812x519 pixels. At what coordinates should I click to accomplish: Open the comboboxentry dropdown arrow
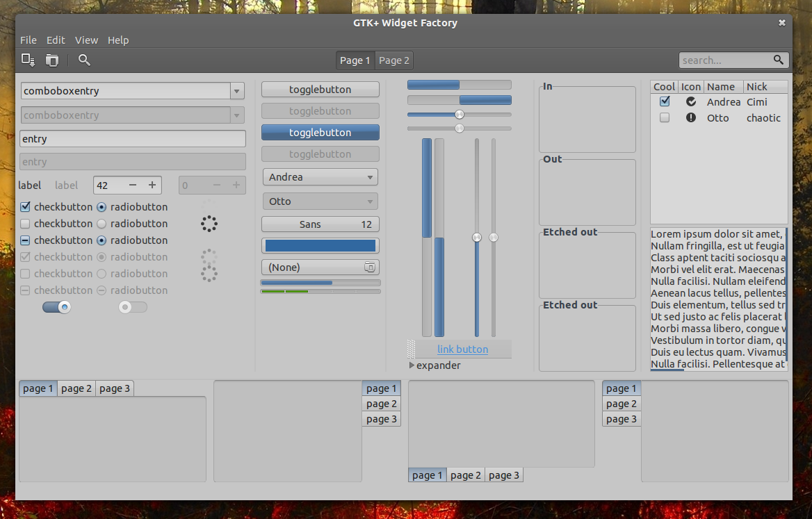tap(237, 90)
